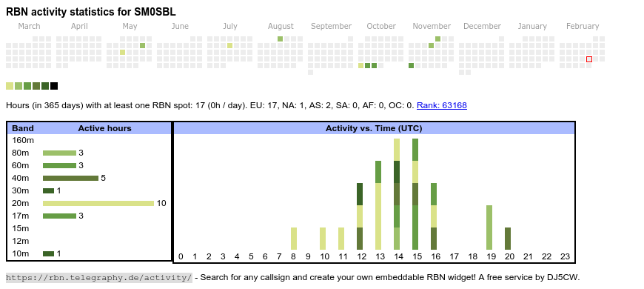Click the activity bar at hour 13

(378, 205)
